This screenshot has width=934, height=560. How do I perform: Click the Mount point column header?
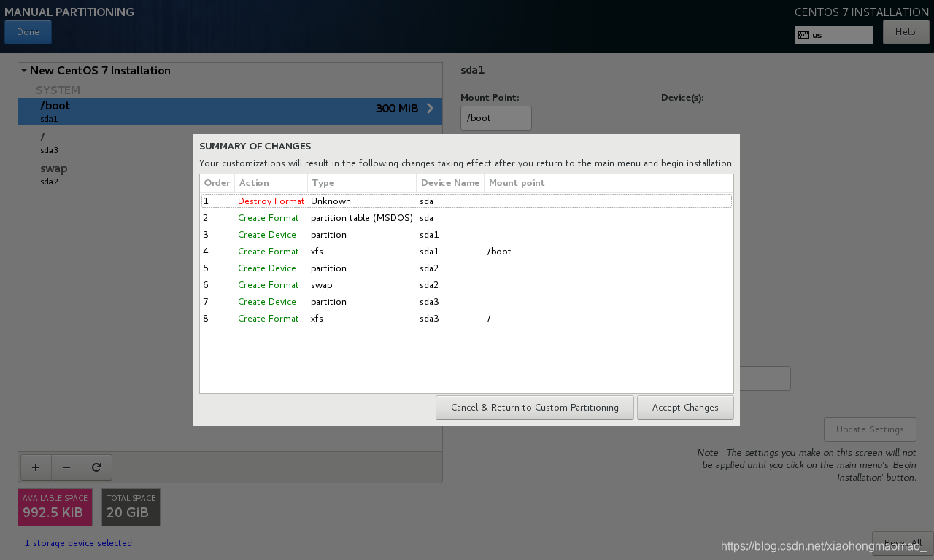click(517, 183)
